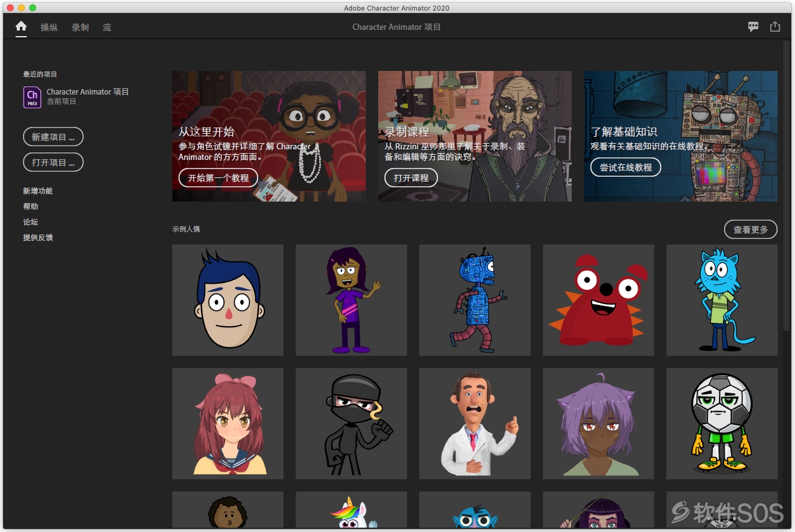Select the curly-haired kid puppet in bottom row

[x=228, y=510]
